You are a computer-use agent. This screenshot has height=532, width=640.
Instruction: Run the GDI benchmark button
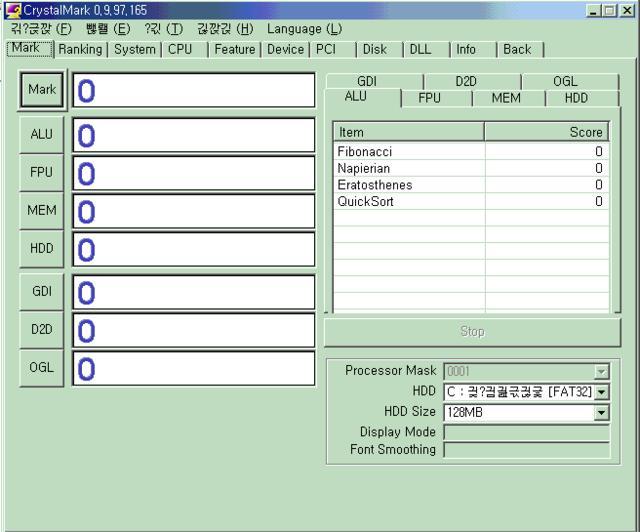click(x=42, y=292)
